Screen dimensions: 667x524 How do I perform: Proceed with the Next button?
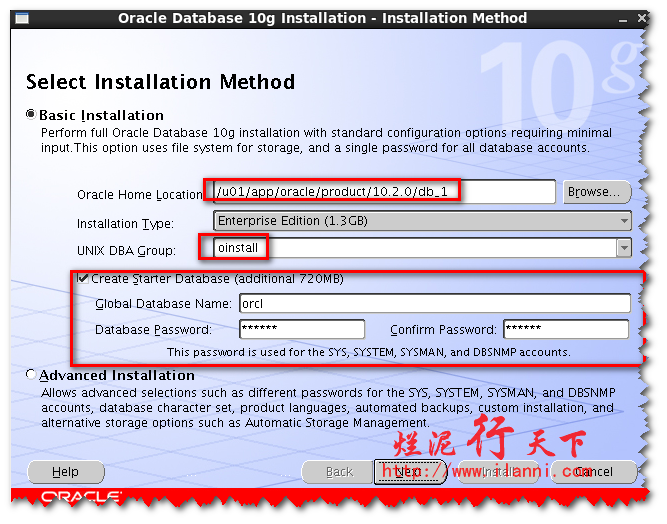point(410,472)
